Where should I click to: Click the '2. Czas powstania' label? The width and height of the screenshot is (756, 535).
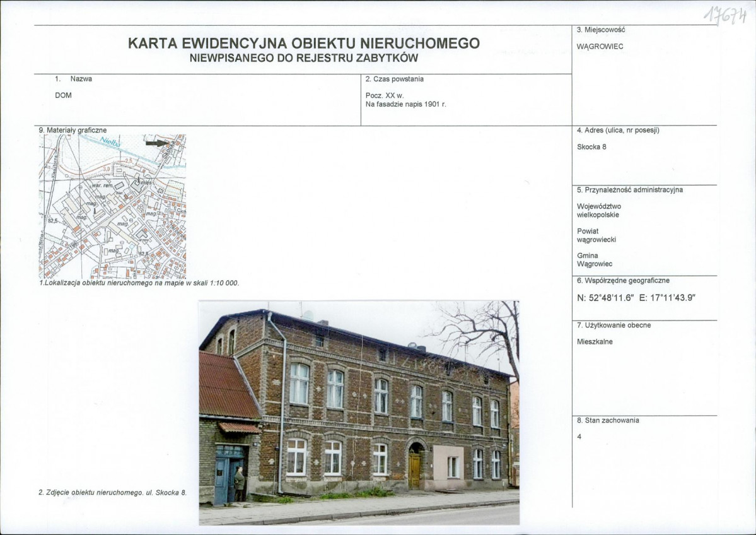[x=394, y=79]
